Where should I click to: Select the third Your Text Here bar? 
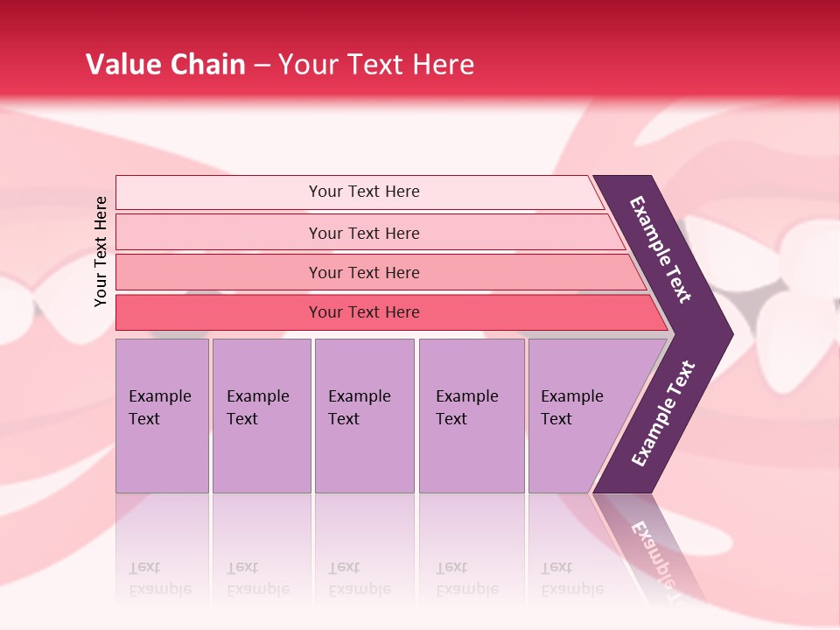click(363, 272)
